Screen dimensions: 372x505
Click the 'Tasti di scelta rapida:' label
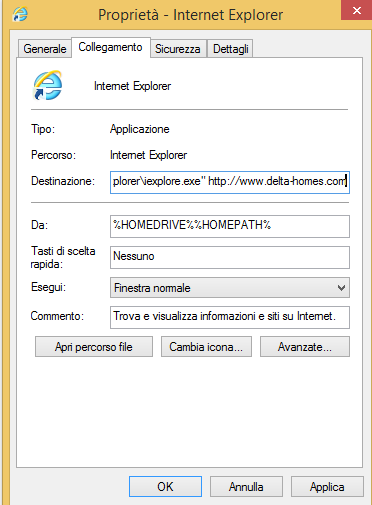[x=63, y=257]
